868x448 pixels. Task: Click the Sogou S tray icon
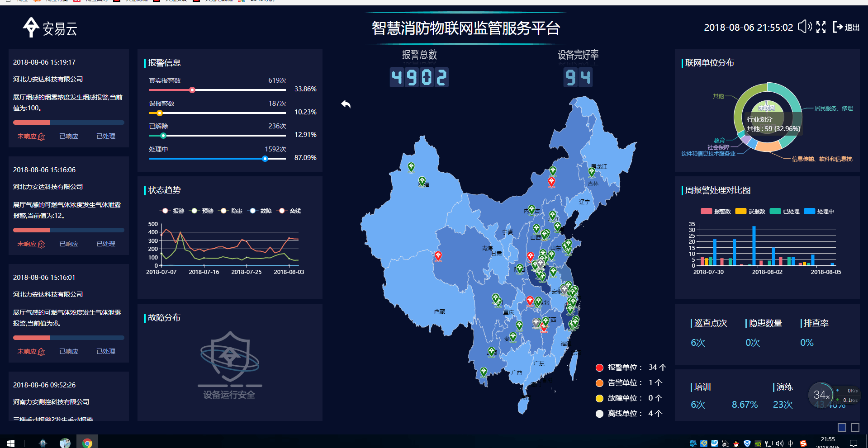click(803, 443)
